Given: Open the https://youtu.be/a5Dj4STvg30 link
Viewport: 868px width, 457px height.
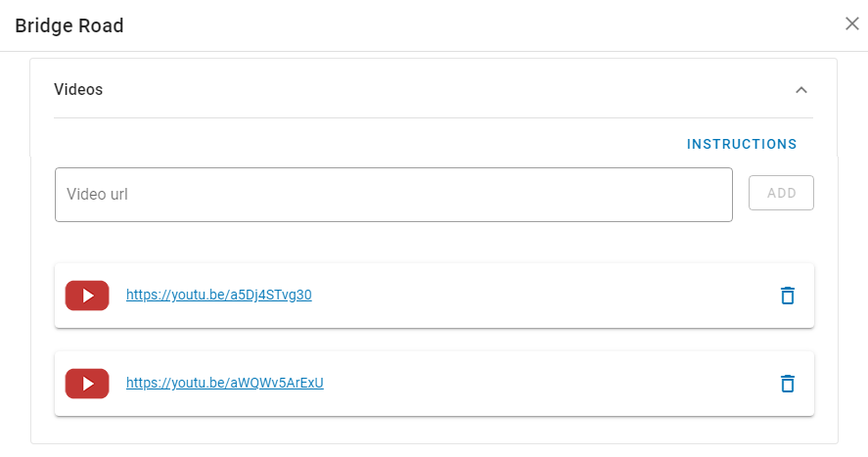Looking at the screenshot, I should point(218,295).
